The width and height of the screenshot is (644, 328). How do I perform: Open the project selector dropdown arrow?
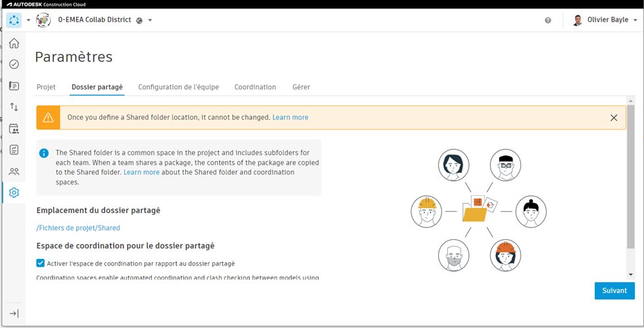tap(150, 20)
